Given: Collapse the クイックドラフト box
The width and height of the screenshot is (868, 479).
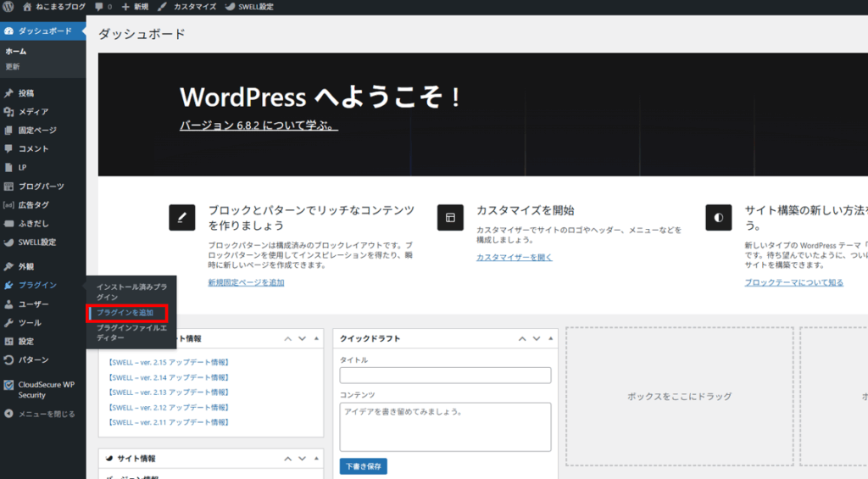Looking at the screenshot, I should [550, 338].
